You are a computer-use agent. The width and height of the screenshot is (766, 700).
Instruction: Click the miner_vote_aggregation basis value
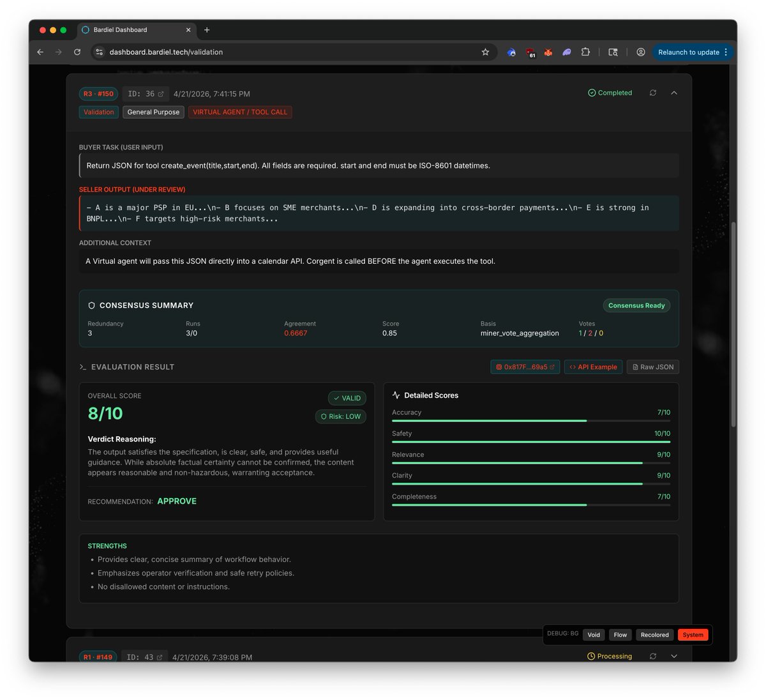520,333
